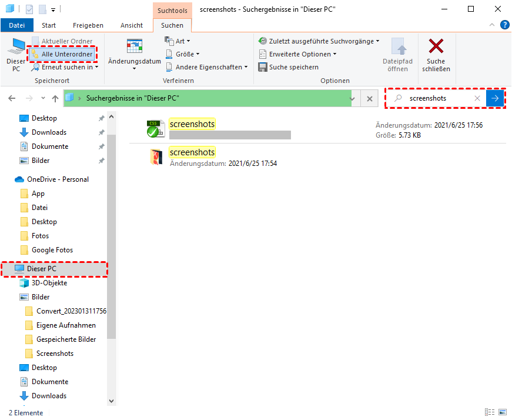Select Dieser PC in navigation pane
The width and height of the screenshot is (512, 420).
point(54,269)
